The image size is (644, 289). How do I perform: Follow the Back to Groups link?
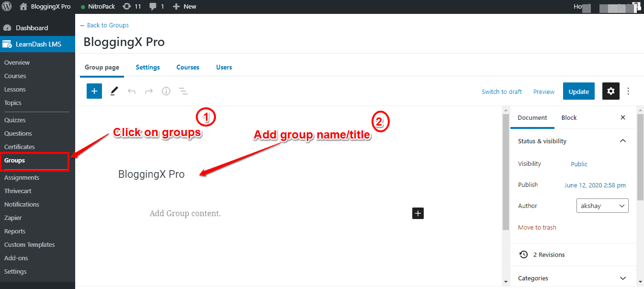click(104, 25)
